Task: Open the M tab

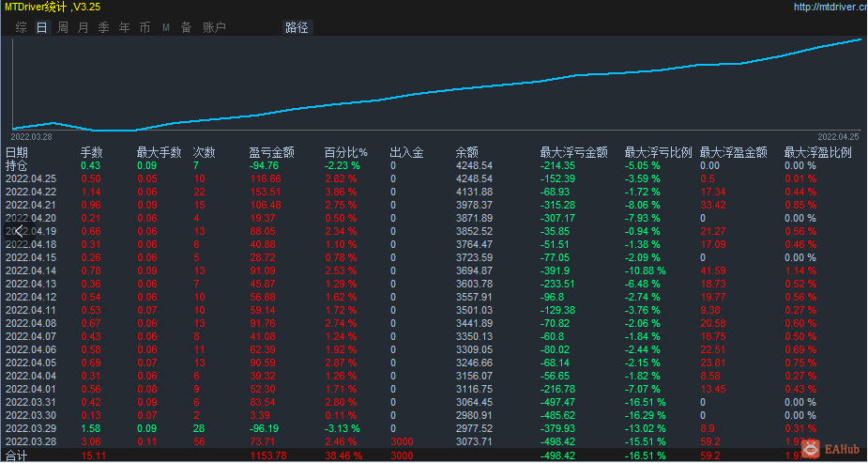Action: (x=165, y=27)
